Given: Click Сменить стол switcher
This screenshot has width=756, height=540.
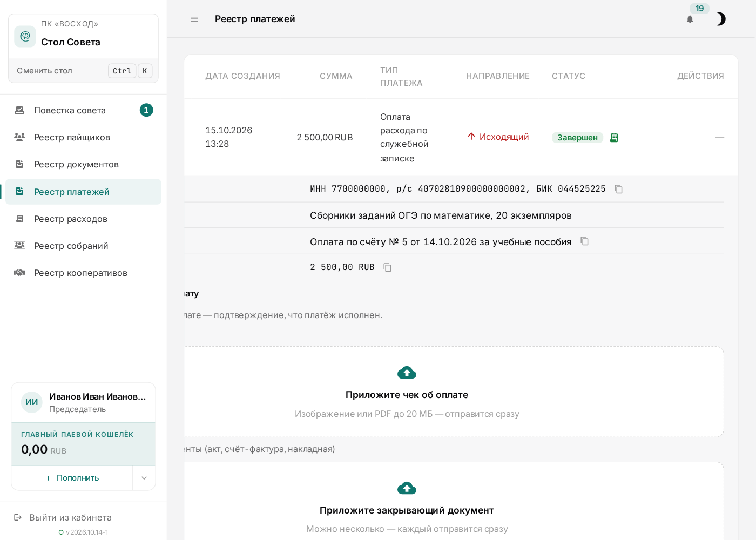Looking at the screenshot, I should (x=84, y=71).
